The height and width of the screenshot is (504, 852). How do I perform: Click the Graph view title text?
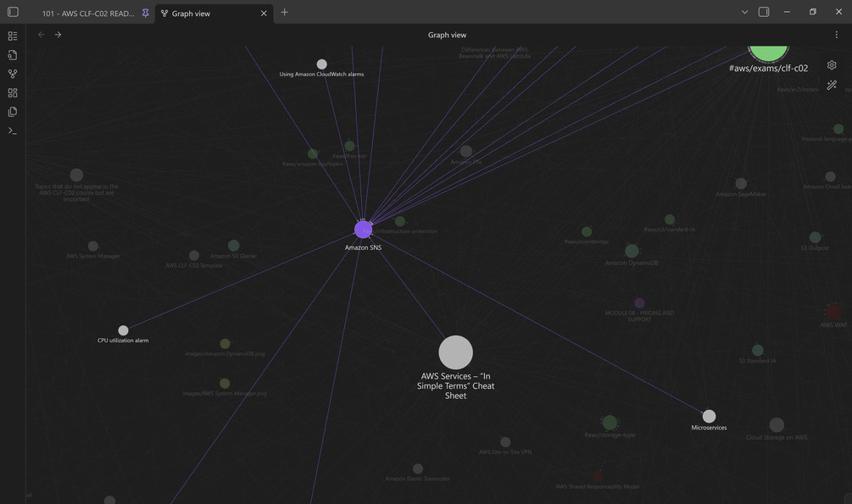coord(447,35)
